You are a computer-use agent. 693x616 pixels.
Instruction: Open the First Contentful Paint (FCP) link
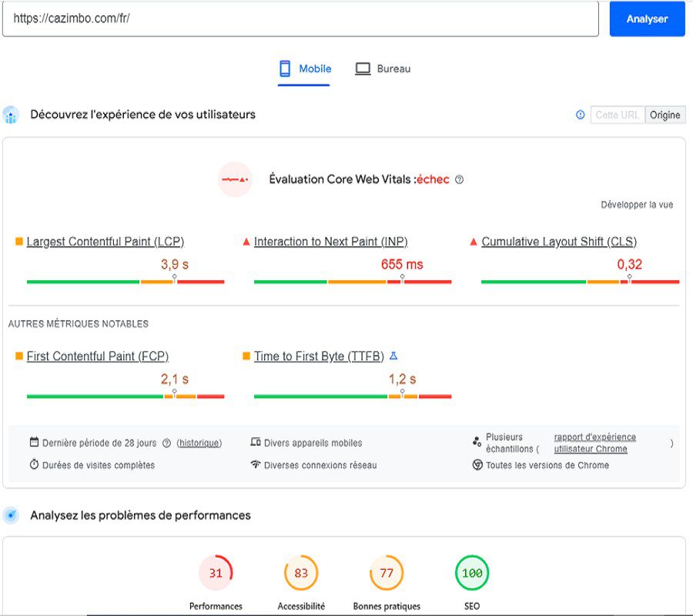pyautogui.click(x=98, y=357)
